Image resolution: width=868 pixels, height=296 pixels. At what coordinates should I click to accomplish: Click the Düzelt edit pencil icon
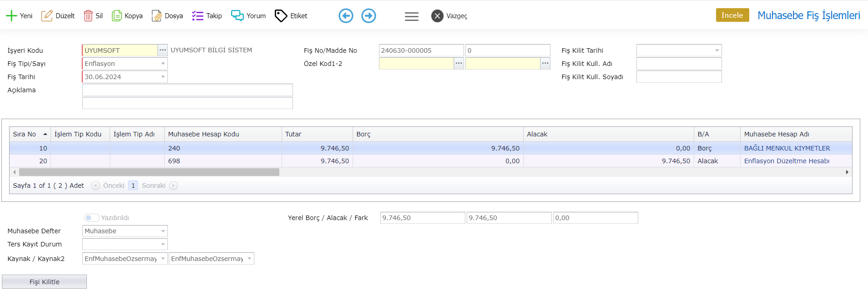[47, 16]
